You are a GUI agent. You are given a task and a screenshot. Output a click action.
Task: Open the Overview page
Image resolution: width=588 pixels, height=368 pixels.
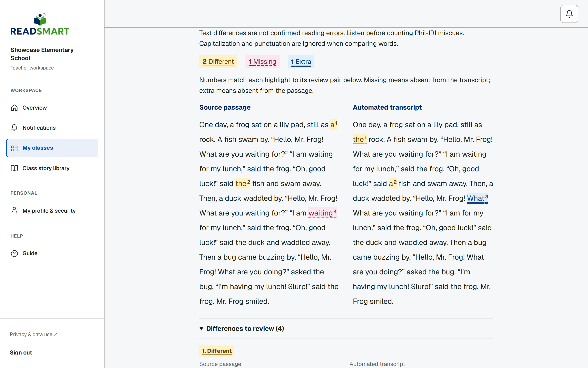point(52,108)
